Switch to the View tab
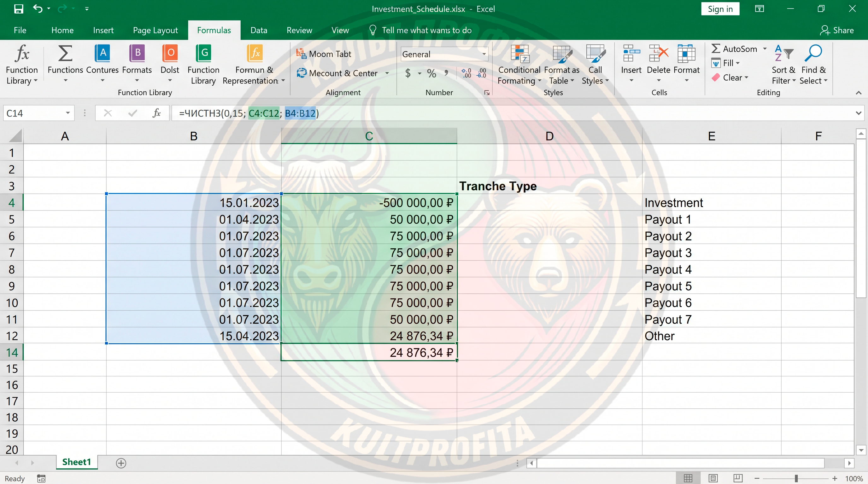Image resolution: width=868 pixels, height=484 pixels. pyautogui.click(x=340, y=30)
